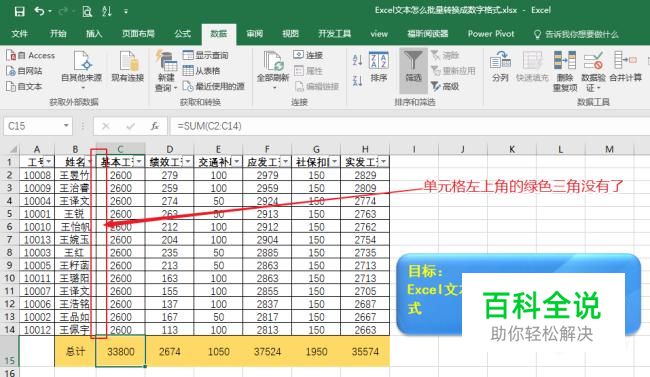Toggle the Filter (筛选) funnel button
The width and height of the screenshot is (650, 377).
413,71
